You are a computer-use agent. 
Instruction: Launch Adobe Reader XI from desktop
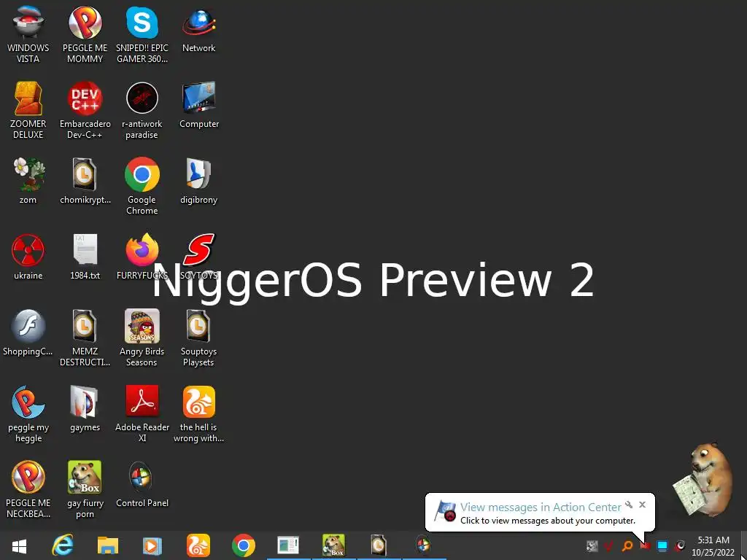coord(142,413)
